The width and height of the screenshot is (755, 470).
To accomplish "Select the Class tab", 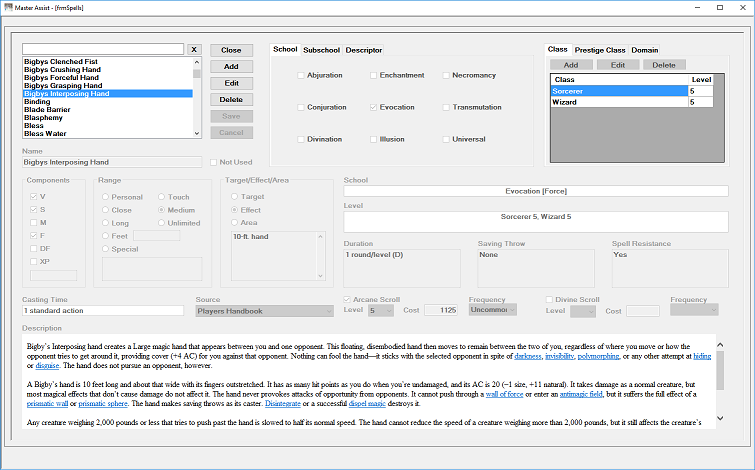I will point(558,49).
